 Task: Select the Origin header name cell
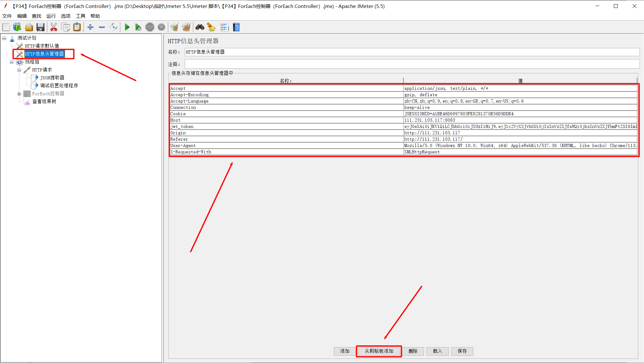coord(286,133)
